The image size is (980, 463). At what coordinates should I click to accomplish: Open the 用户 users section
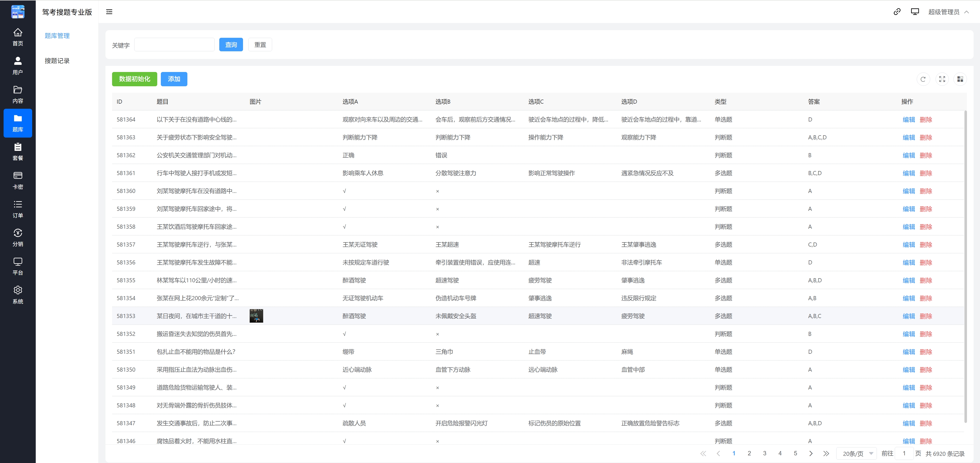18,66
